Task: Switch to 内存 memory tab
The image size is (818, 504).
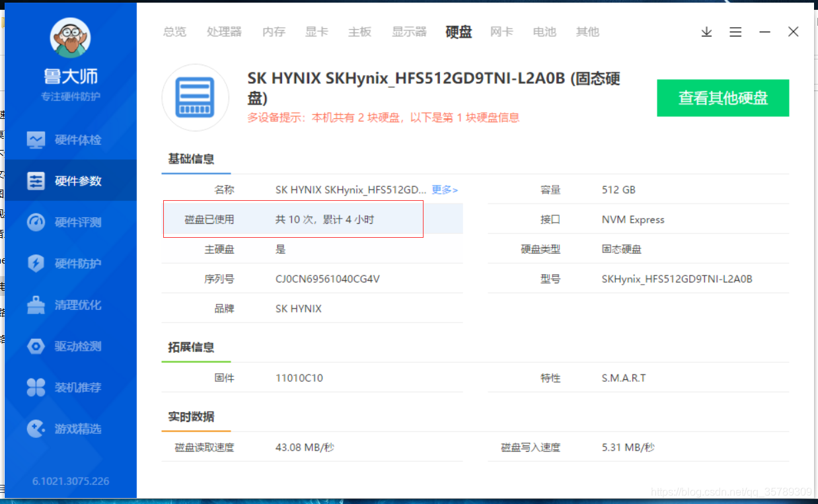Action: point(274,32)
